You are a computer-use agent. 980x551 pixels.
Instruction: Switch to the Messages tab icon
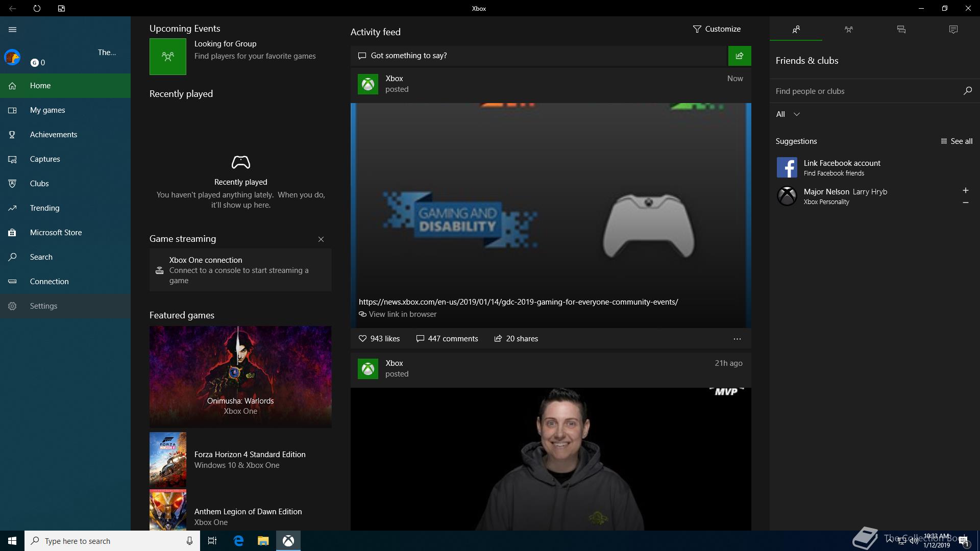pyautogui.click(x=901, y=30)
